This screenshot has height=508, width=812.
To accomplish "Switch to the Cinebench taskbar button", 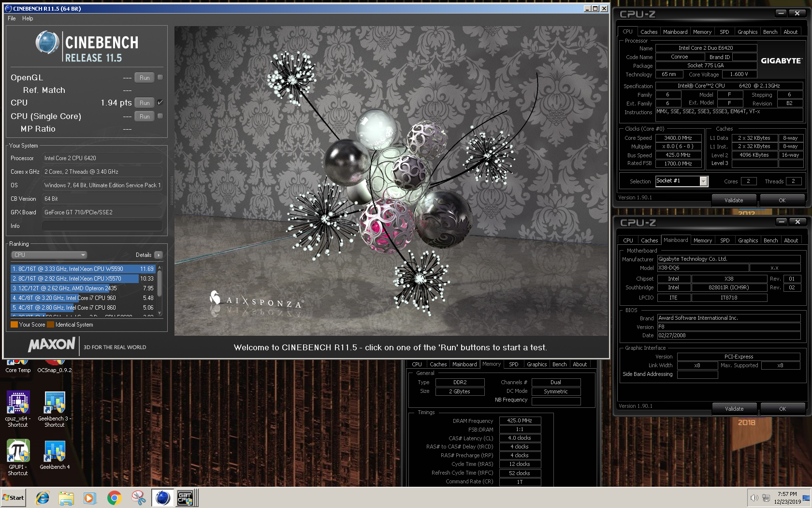I will pyautogui.click(x=163, y=497).
